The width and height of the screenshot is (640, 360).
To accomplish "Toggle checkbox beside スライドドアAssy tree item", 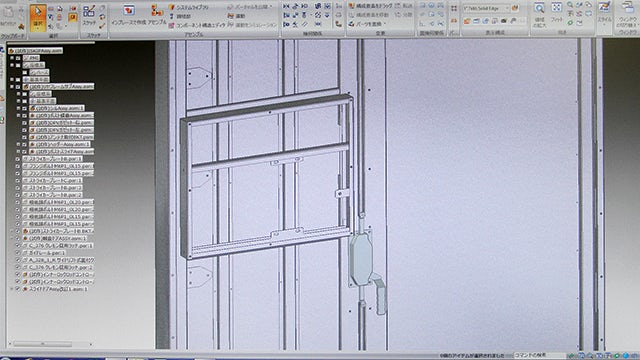I will click(18, 289).
